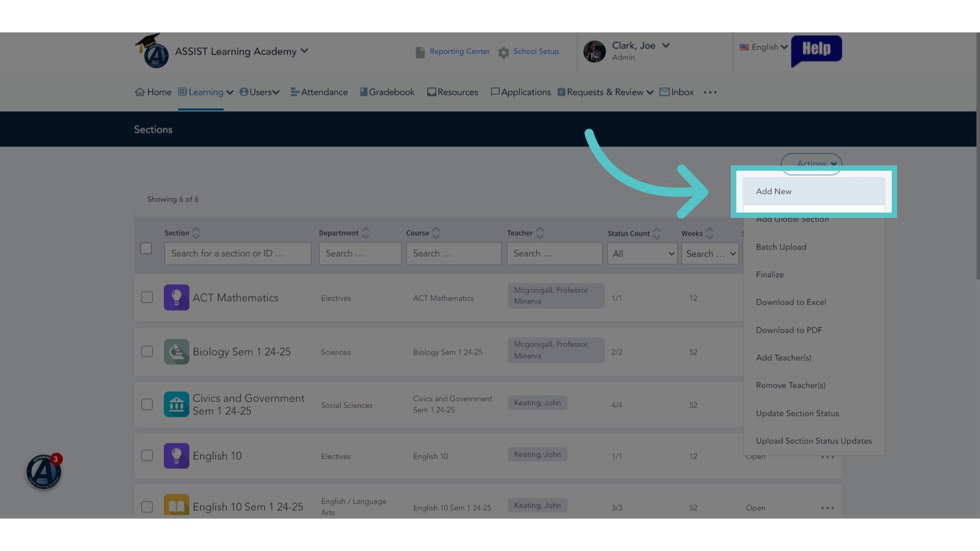The height and width of the screenshot is (551, 980).
Task: Click the ACT Mathematics lightbulb section icon
Action: 177,297
